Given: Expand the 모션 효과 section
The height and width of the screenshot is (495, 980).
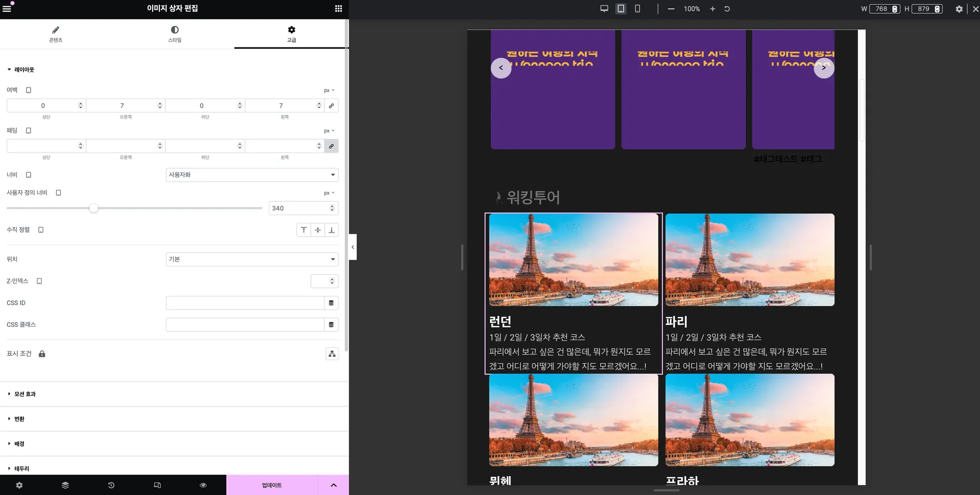Looking at the screenshot, I should pyautogui.click(x=25, y=394).
